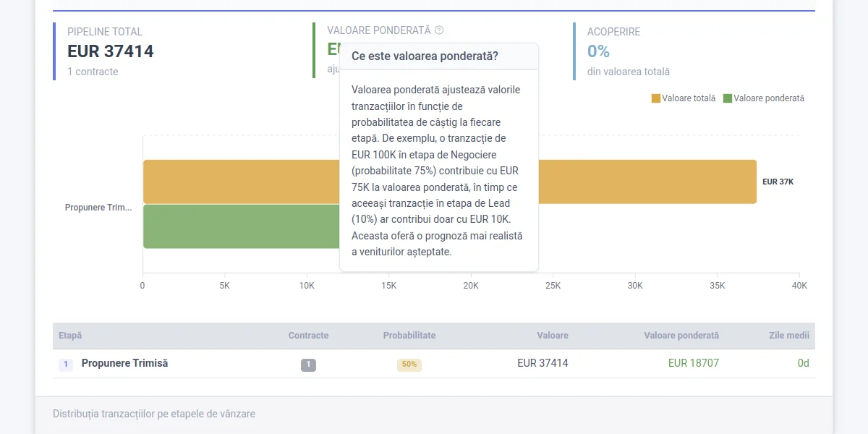The width and height of the screenshot is (868, 434).
Task: Click the 50% probability badge
Action: 409,365
